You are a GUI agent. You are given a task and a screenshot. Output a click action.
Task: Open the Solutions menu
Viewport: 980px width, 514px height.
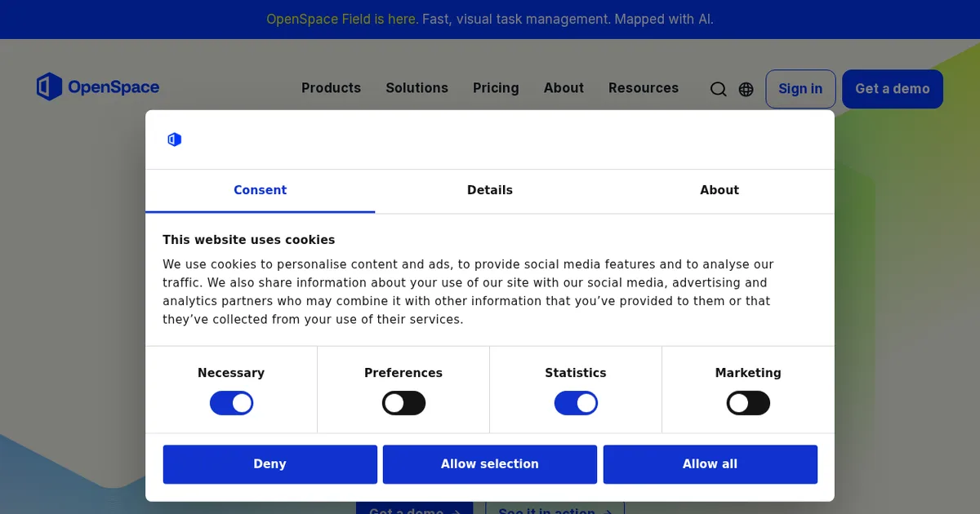click(x=416, y=88)
